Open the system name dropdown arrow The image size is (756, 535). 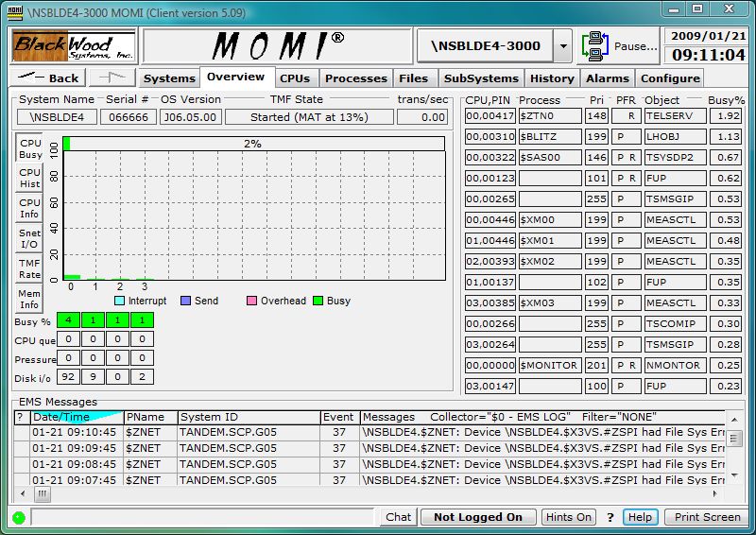(562, 46)
